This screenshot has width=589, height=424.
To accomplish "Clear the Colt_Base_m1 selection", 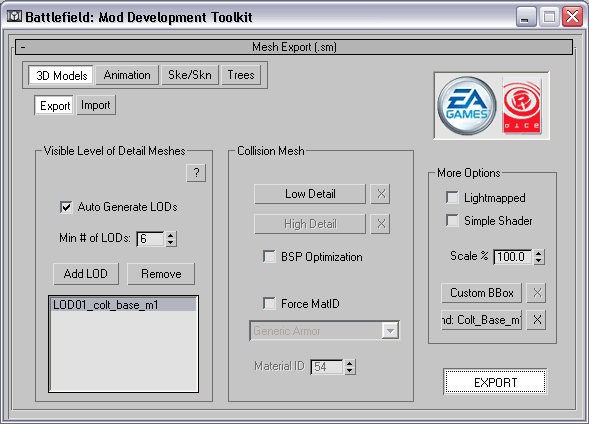I will point(536,320).
